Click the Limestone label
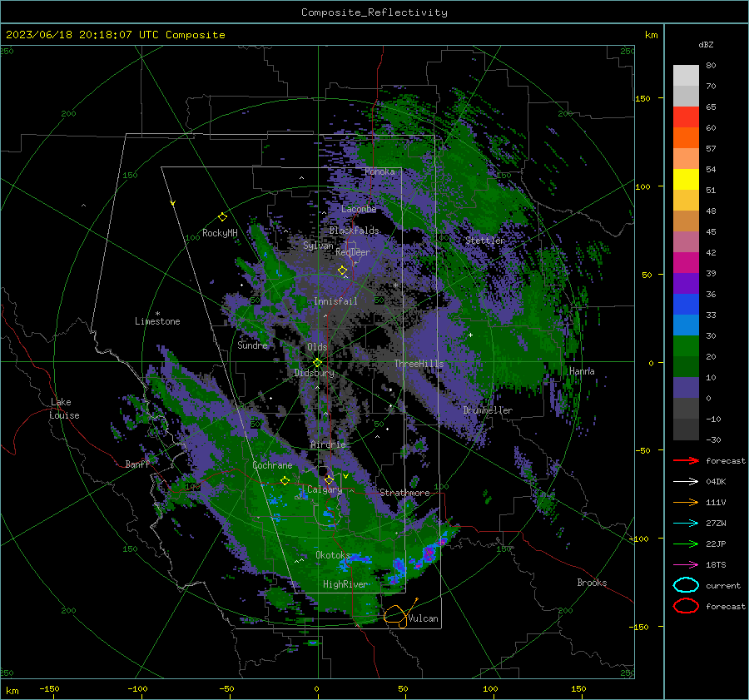The height and width of the screenshot is (700, 749). pos(157,321)
